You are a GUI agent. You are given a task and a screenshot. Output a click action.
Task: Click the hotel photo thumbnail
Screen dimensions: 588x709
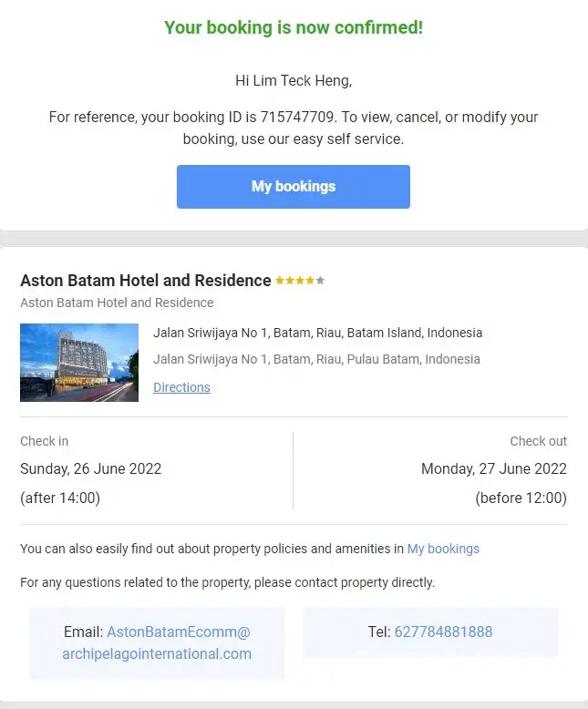pyautogui.click(x=79, y=363)
